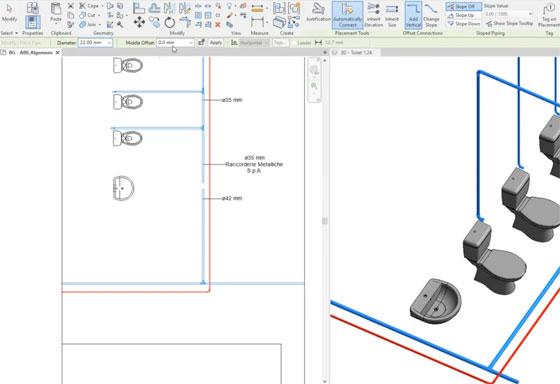The image size is (560, 384).
Task: Click the Cut to Clipboard scissors icon
Action: pyautogui.click(x=71, y=6)
